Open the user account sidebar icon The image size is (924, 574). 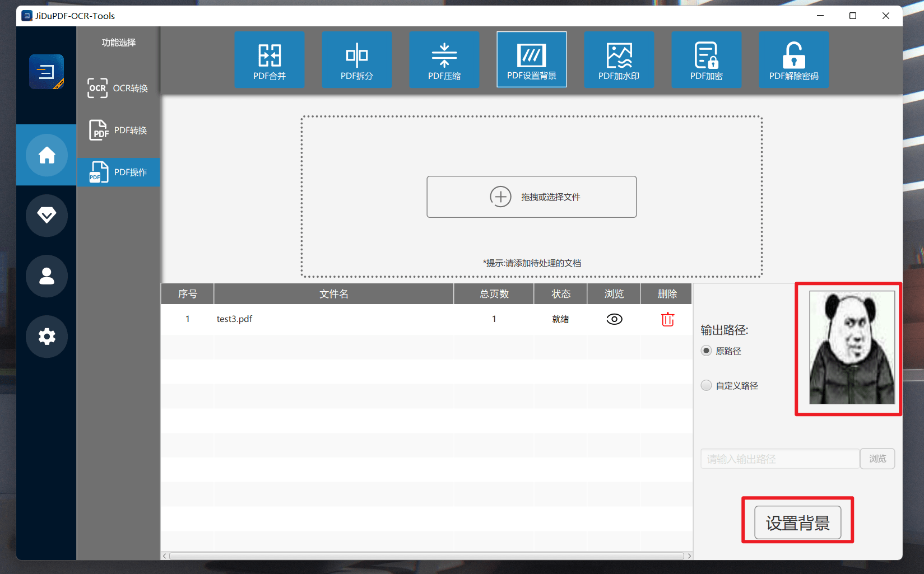(x=47, y=276)
